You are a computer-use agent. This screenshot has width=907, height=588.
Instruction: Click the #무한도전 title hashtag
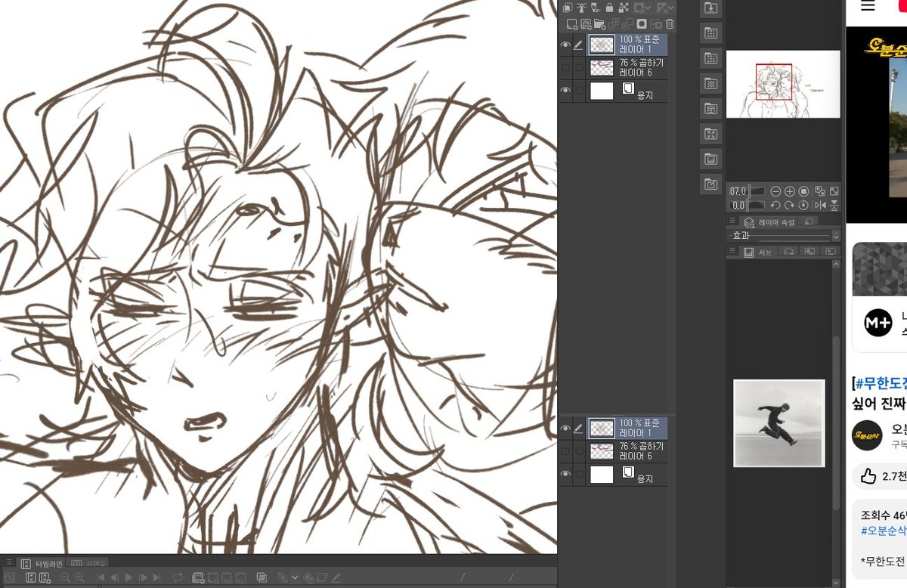click(880, 382)
